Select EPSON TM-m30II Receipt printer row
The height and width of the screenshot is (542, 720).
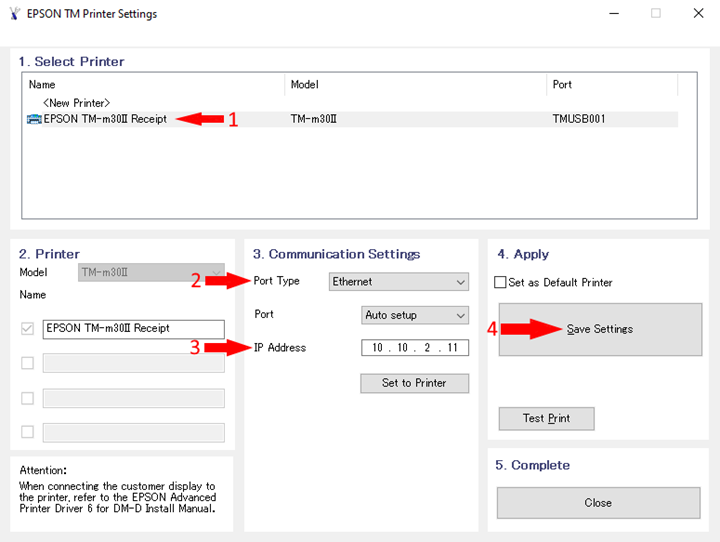[x=105, y=119]
